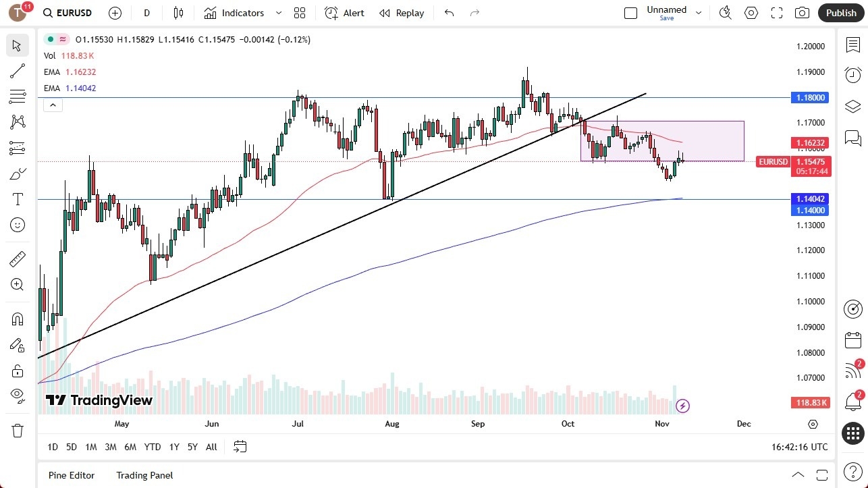Open the Unnamed layout dropdown
The width and height of the screenshot is (868, 488).
pyautogui.click(x=699, y=12)
